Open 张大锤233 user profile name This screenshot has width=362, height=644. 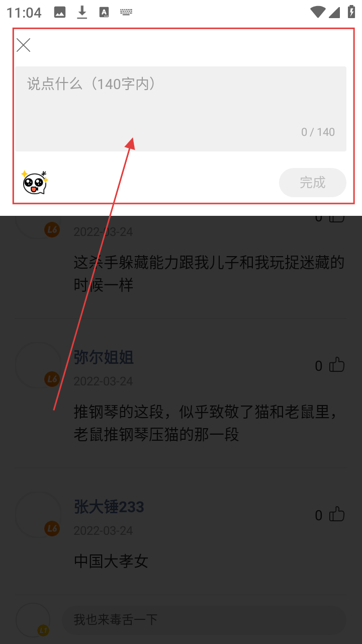click(x=109, y=507)
